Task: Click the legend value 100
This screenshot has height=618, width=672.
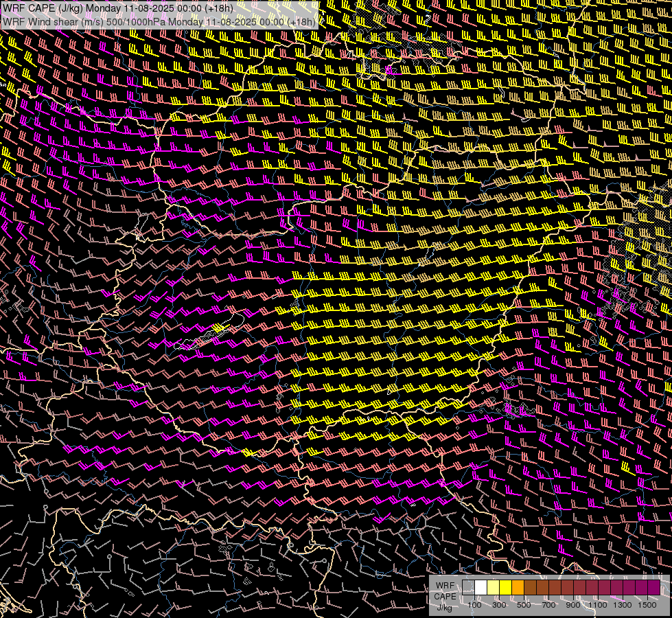Action: point(474,605)
